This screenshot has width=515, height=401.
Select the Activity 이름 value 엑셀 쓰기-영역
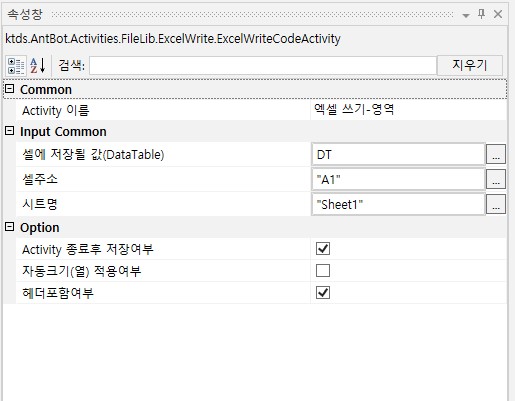pyautogui.click(x=354, y=109)
